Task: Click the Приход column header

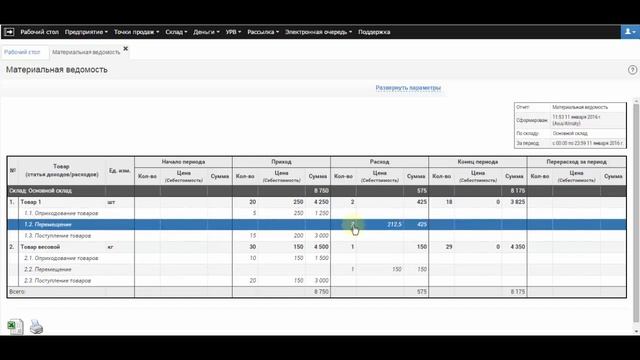Action: 281,162
